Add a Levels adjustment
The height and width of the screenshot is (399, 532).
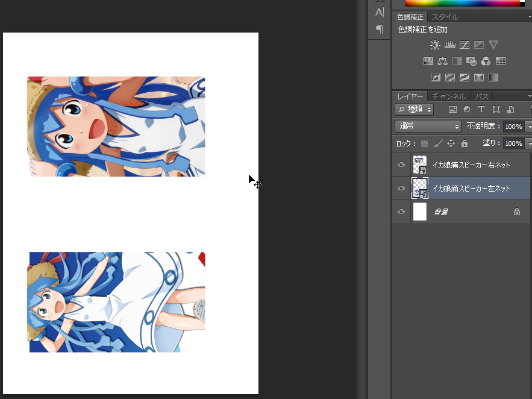coord(449,45)
